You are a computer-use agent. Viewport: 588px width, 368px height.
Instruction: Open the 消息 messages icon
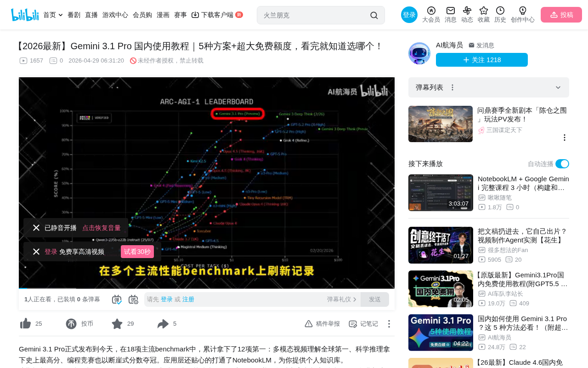(451, 15)
